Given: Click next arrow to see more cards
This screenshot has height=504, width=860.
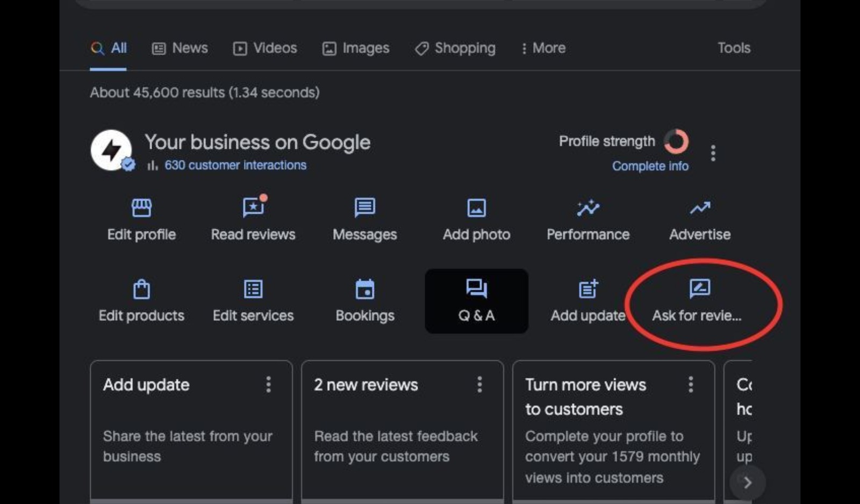Looking at the screenshot, I should [x=747, y=483].
